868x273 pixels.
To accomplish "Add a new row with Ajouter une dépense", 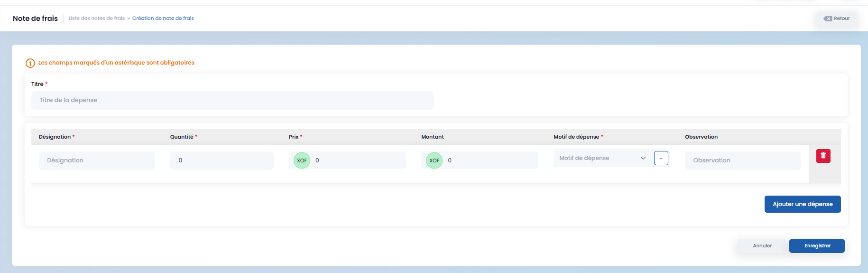I will [802, 204].
